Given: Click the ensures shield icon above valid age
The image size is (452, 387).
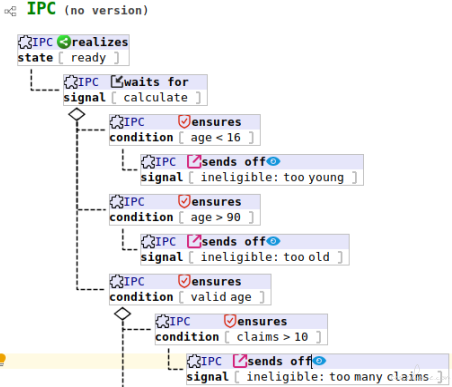Looking at the screenshot, I should click(x=184, y=281).
